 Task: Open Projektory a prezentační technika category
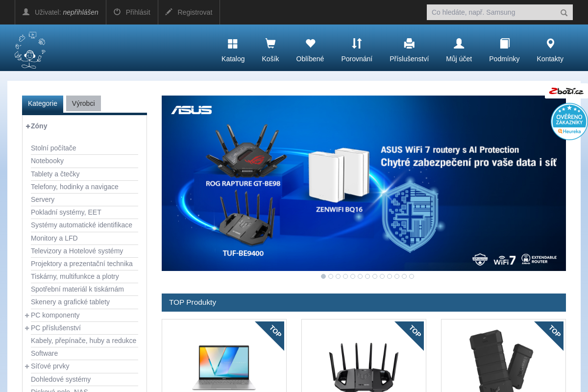[x=82, y=264]
